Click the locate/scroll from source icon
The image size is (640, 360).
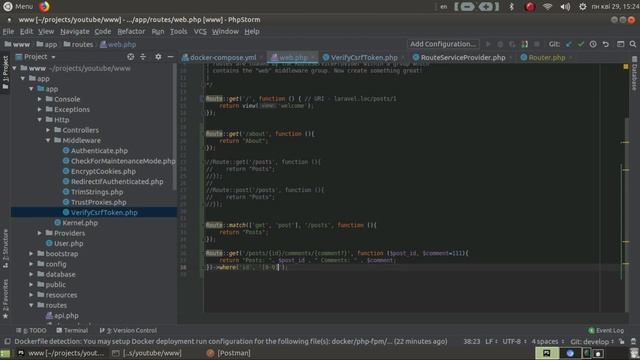tap(131, 57)
